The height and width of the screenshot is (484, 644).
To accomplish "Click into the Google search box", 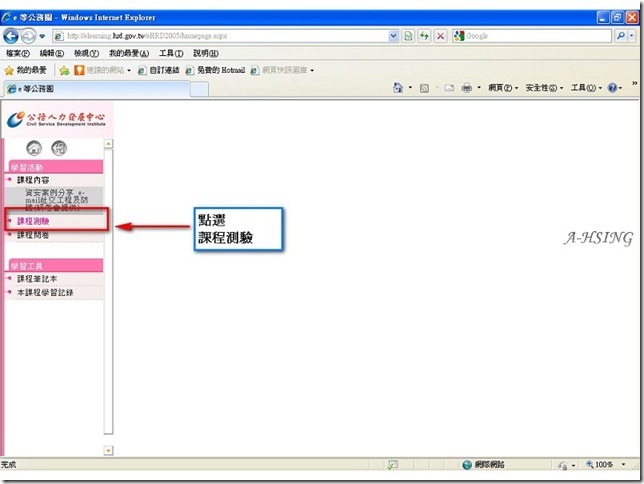I will 538,36.
